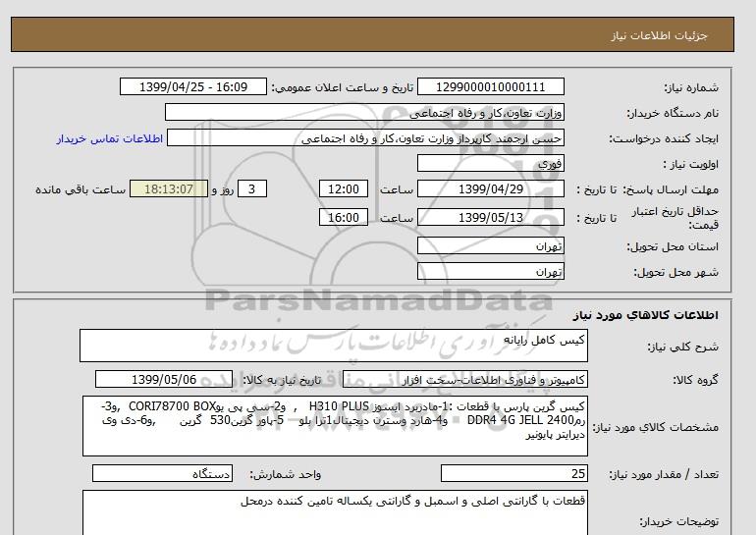Click the response deadline date 1399/04/29
This screenshot has width=756, height=535.
(x=490, y=188)
